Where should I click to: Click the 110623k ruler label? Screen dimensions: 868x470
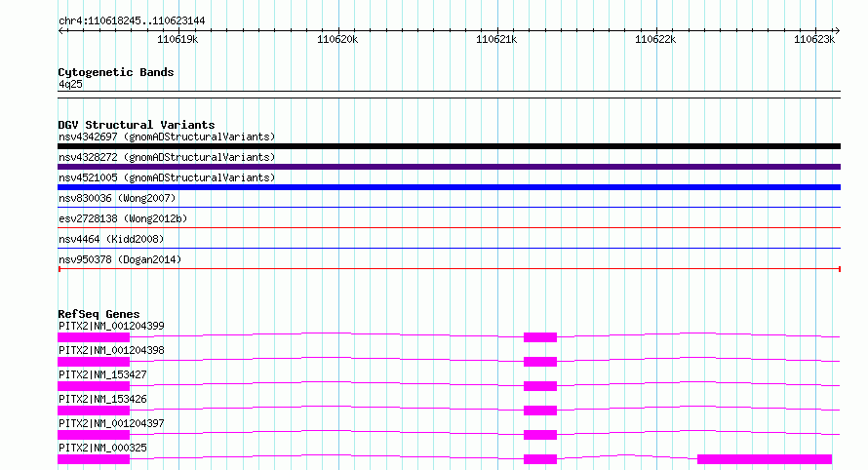(x=814, y=39)
